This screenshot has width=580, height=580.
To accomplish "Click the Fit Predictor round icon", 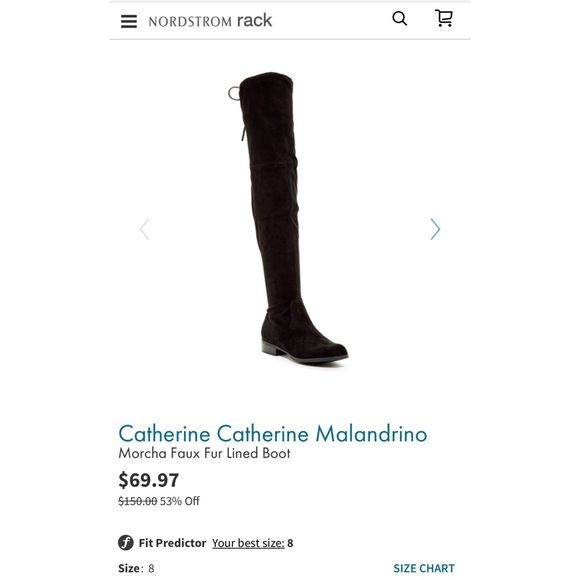I will [x=126, y=543].
